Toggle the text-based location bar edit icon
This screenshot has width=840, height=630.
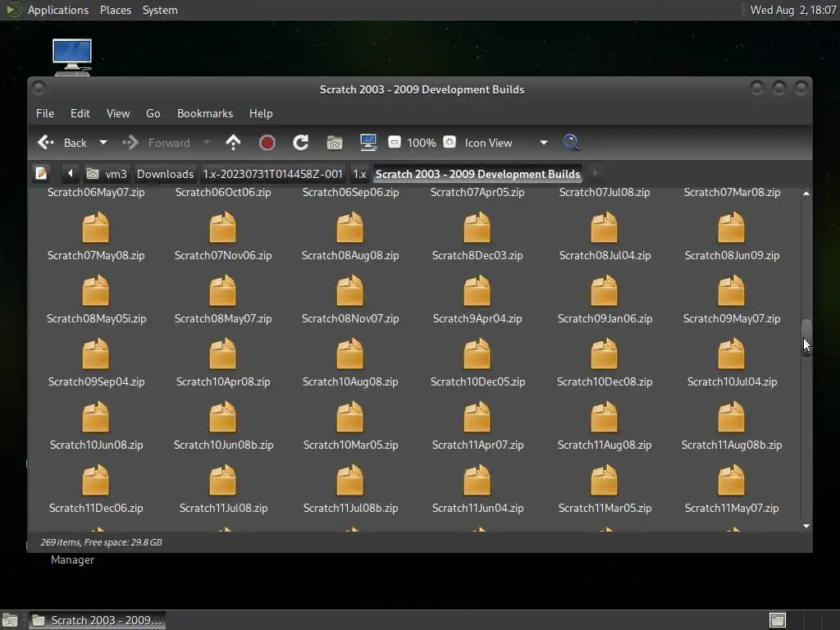click(x=42, y=174)
